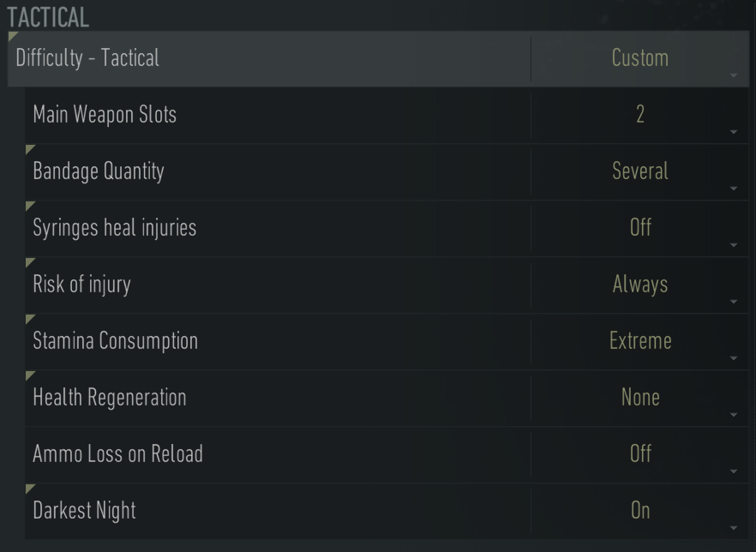Image resolution: width=756 pixels, height=552 pixels.
Task: Click the corner triangle marker beside Bandage Quantity
Action: 30,150
